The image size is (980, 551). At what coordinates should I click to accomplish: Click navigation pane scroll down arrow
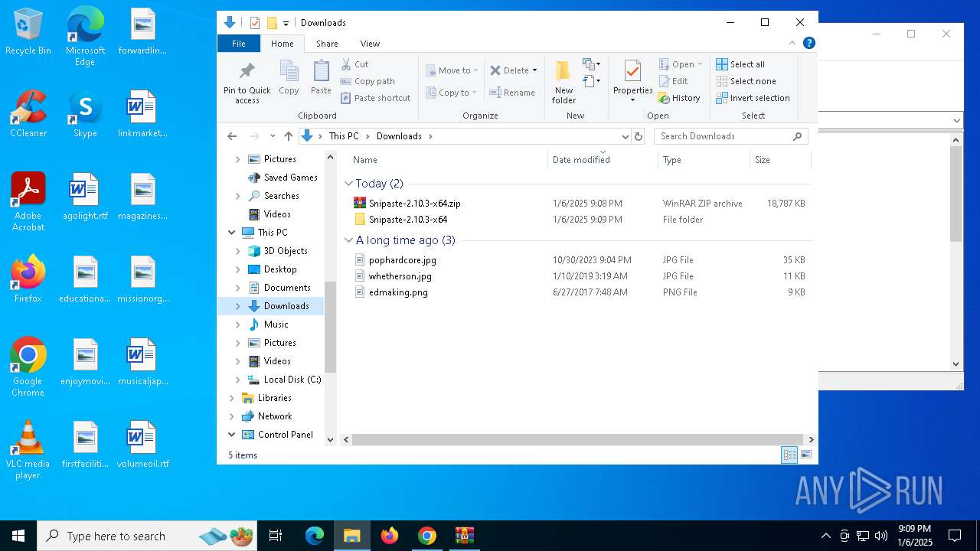tap(331, 439)
